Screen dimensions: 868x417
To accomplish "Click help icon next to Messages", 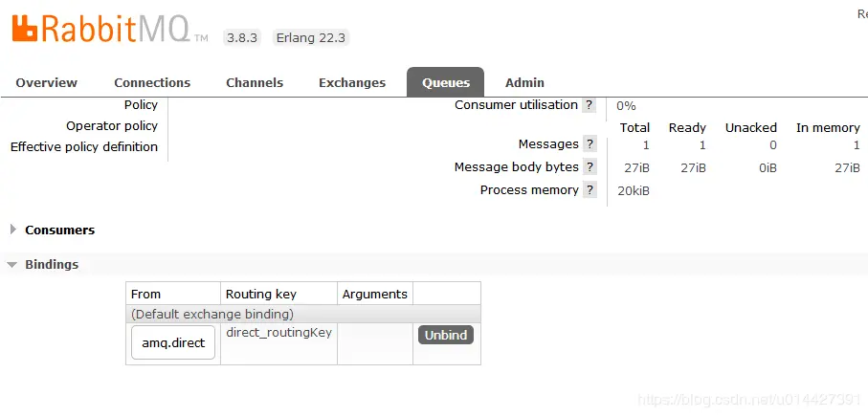I will (590, 144).
